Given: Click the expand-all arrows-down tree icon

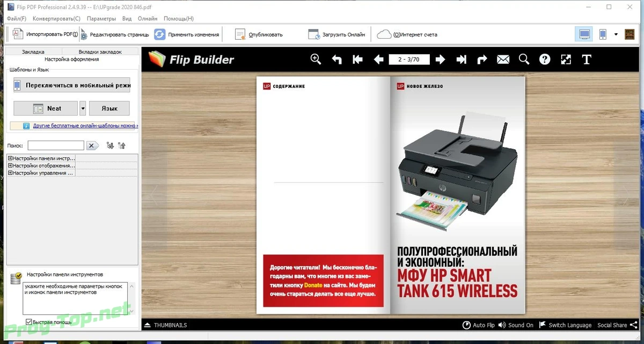Looking at the screenshot, I should (x=110, y=145).
